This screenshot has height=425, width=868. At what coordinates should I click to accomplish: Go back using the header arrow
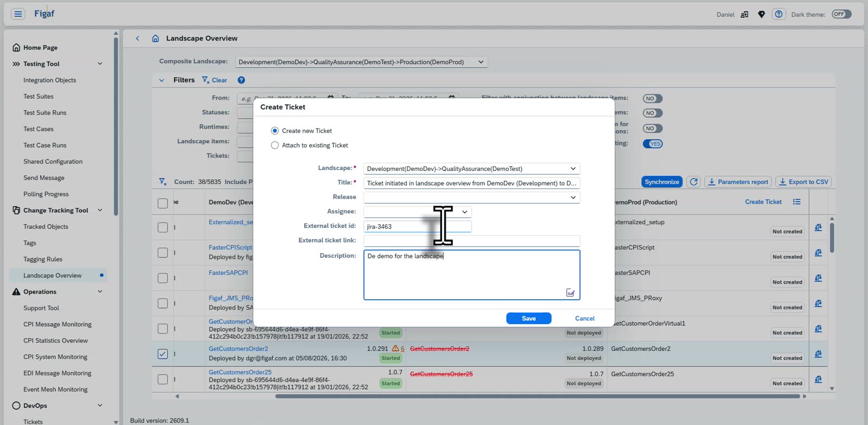click(138, 39)
